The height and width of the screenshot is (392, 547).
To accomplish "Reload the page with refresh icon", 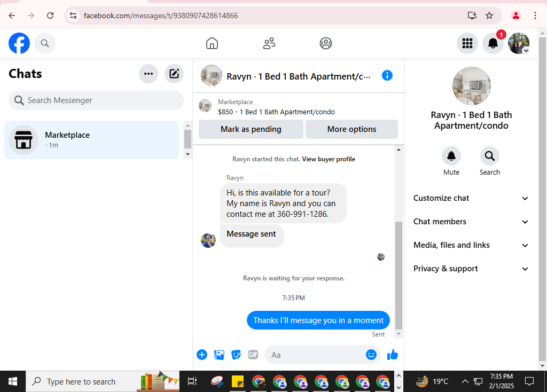I will [x=50, y=15].
